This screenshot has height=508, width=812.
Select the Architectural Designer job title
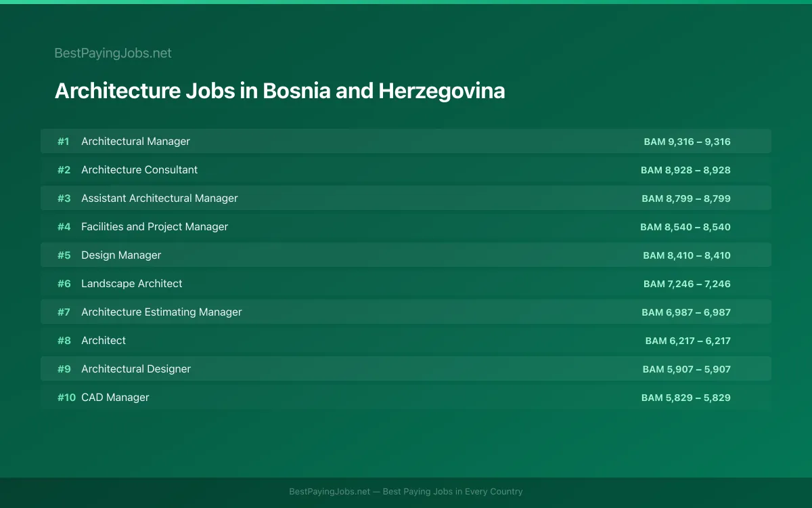tap(136, 369)
